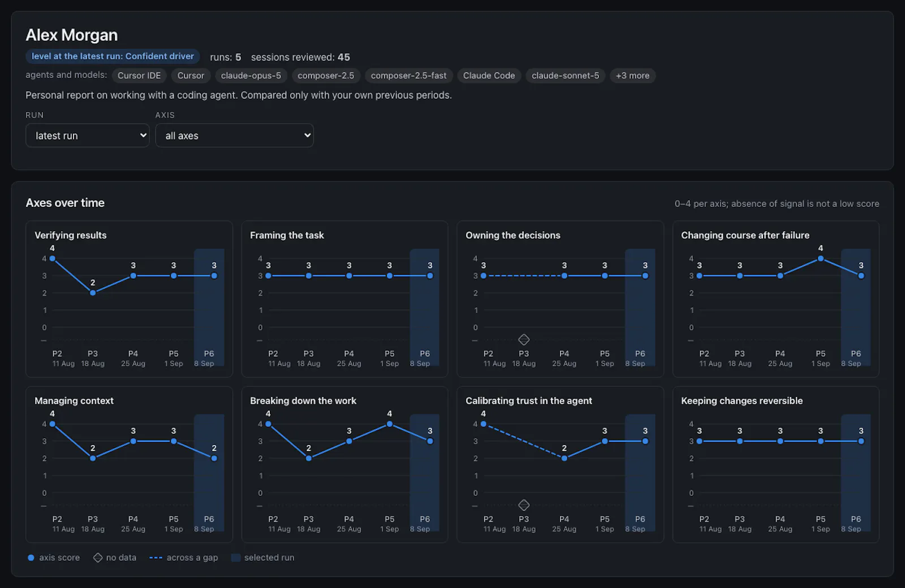Select the P5 score 4 point in Breaking down work
The width and height of the screenshot is (905, 588).
click(389, 424)
